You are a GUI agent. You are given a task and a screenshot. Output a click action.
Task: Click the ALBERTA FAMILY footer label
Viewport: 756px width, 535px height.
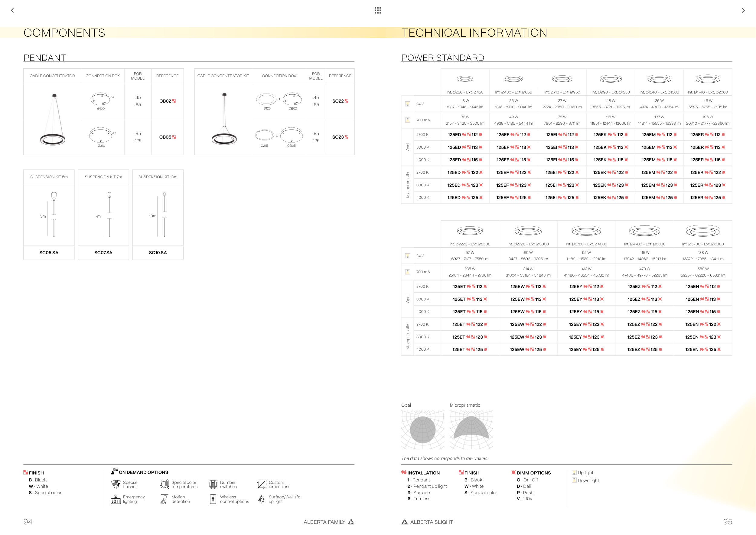tap(324, 522)
